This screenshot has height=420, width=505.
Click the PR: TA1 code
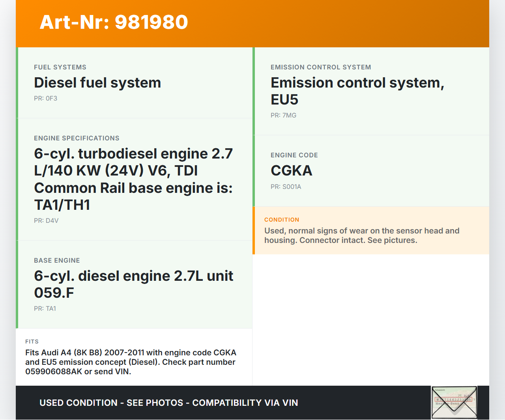pyautogui.click(x=45, y=309)
